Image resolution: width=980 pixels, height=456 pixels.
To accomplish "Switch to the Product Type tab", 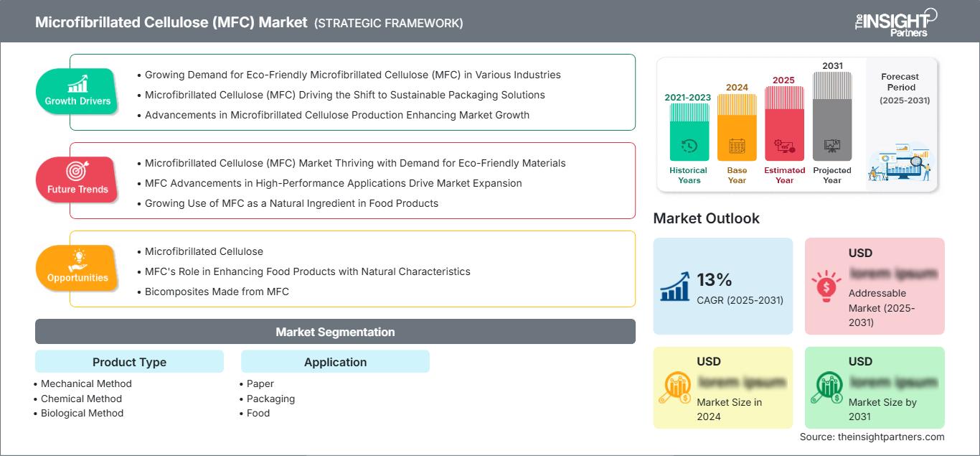I will pos(129,362).
